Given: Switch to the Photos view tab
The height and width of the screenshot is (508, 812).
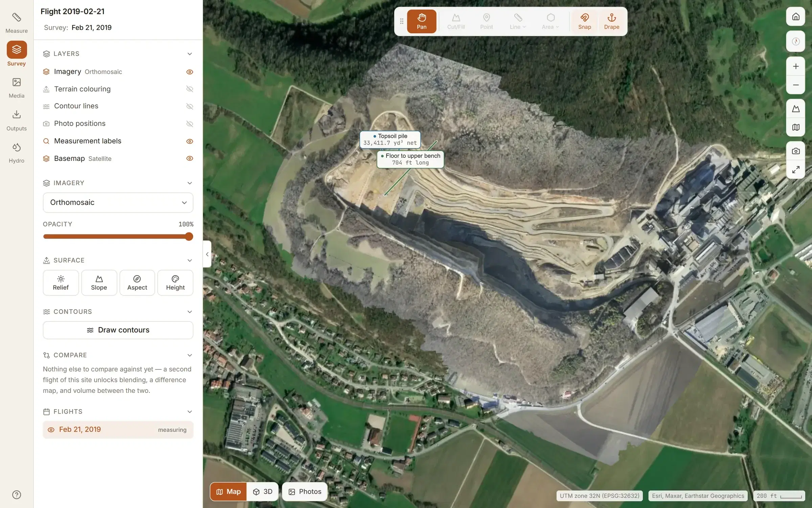Looking at the screenshot, I should (304, 492).
